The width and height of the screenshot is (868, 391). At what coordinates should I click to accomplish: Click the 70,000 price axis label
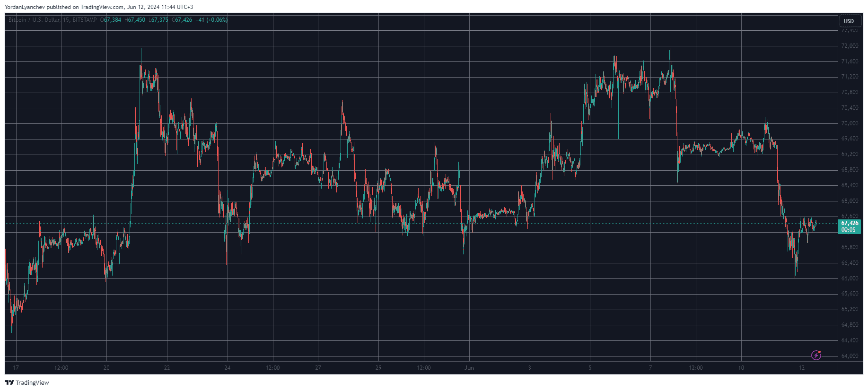850,123
